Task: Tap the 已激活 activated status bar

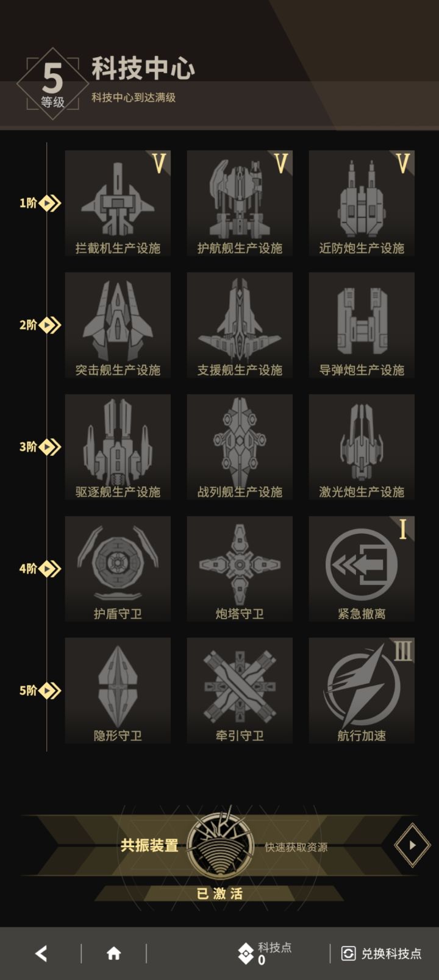Action: (220, 893)
